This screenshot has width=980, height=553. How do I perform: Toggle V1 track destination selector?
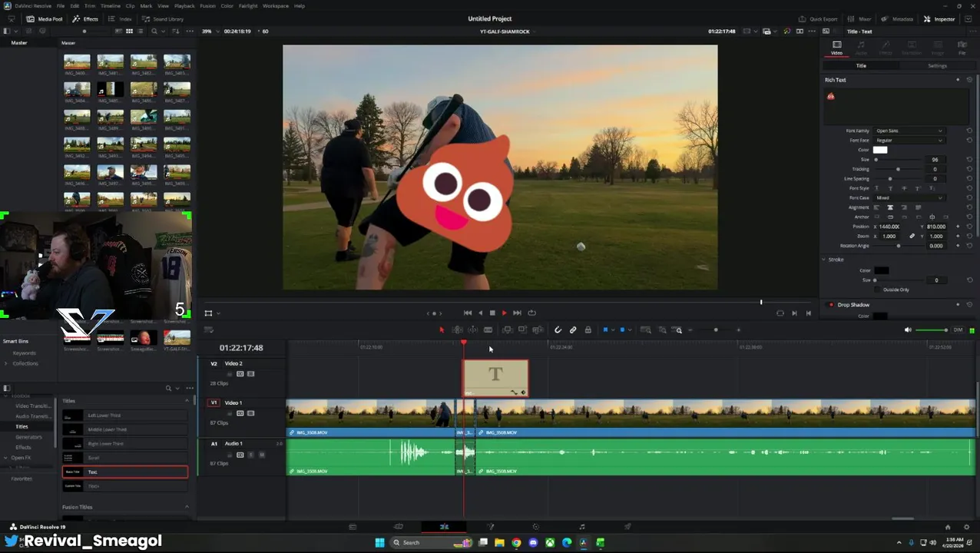pyautogui.click(x=214, y=402)
